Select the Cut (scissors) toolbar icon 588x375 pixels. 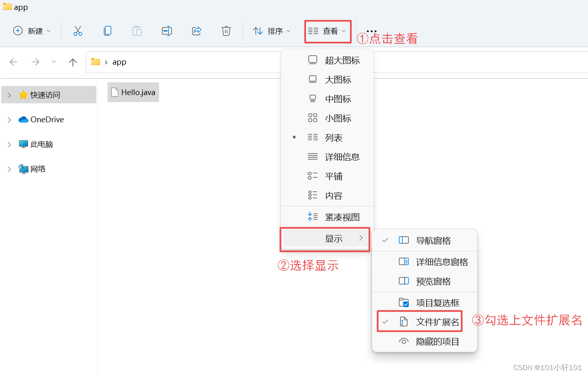click(78, 30)
